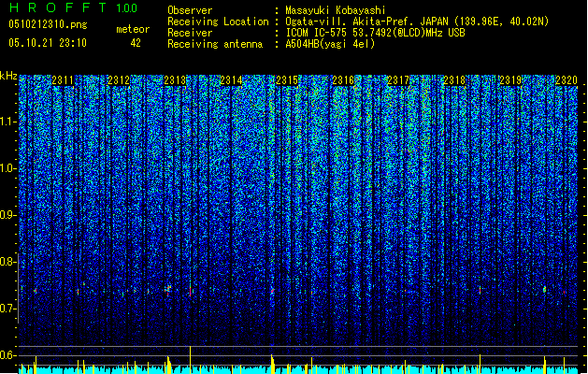
Task: Click the 0.8 frequency axis tick
Action: (x=7, y=262)
